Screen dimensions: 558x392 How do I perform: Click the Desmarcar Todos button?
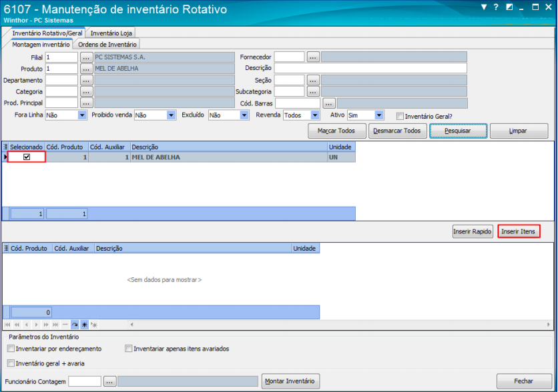pos(397,131)
